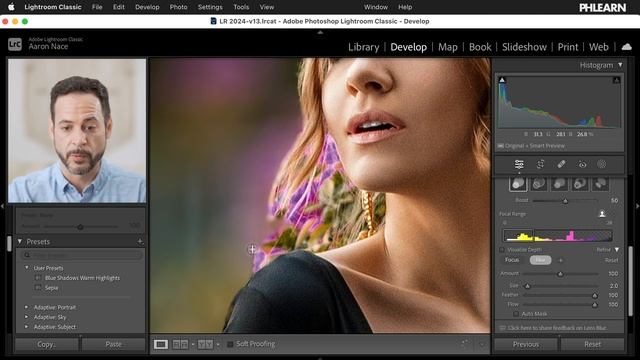Image resolution: width=640 pixels, height=360 pixels.
Task: Enable the Soft Proofing checkbox
Action: coord(230,344)
